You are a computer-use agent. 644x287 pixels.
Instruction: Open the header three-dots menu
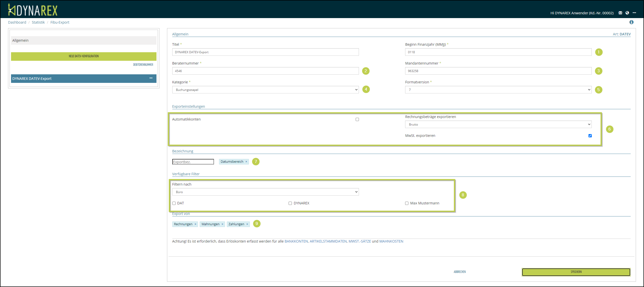tap(634, 13)
